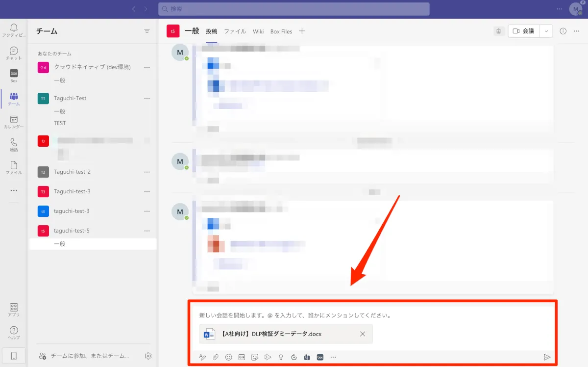Attach a file with the paperclip icon
This screenshot has width=588, height=367.
point(216,357)
